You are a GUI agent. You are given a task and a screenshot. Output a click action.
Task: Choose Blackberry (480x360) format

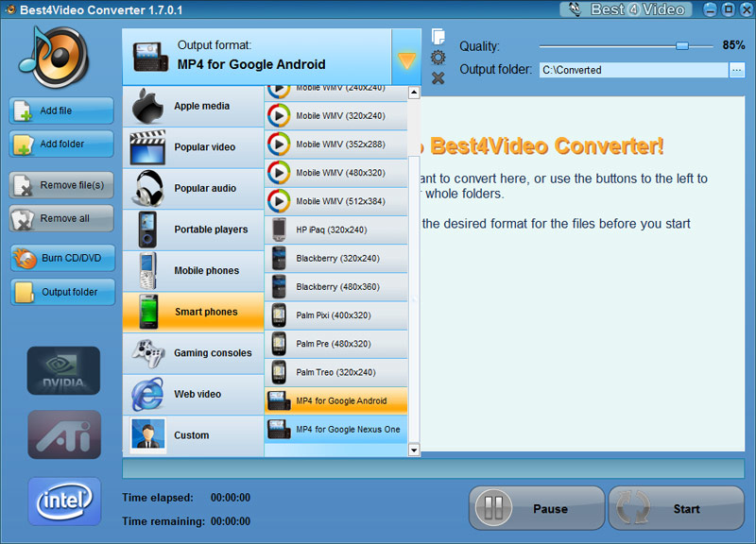pyautogui.click(x=336, y=287)
